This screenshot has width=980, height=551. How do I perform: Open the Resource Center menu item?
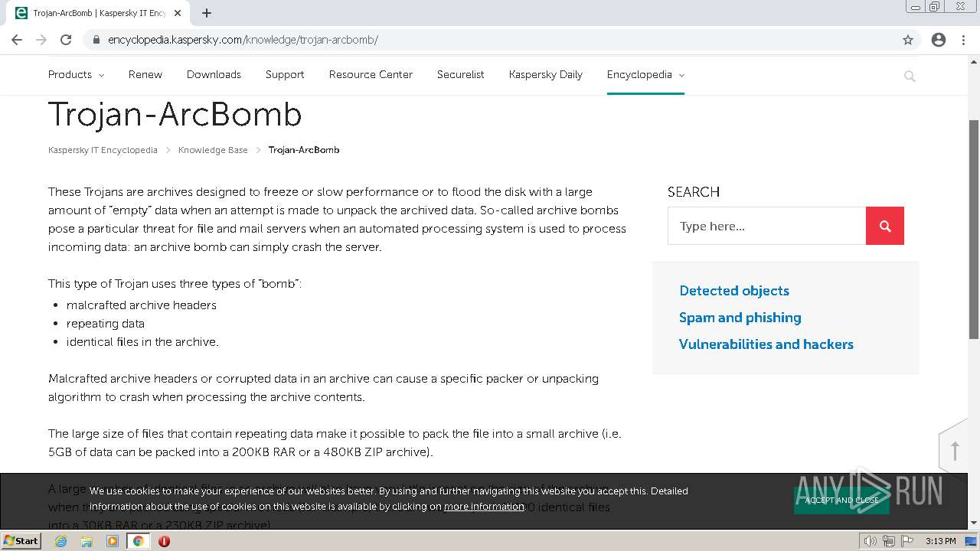371,74
